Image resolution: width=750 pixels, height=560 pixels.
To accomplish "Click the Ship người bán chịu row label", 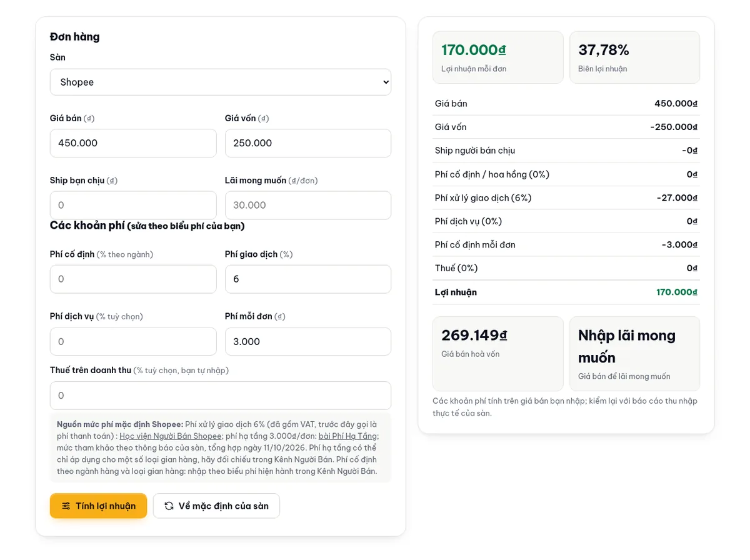I will click(x=475, y=151).
